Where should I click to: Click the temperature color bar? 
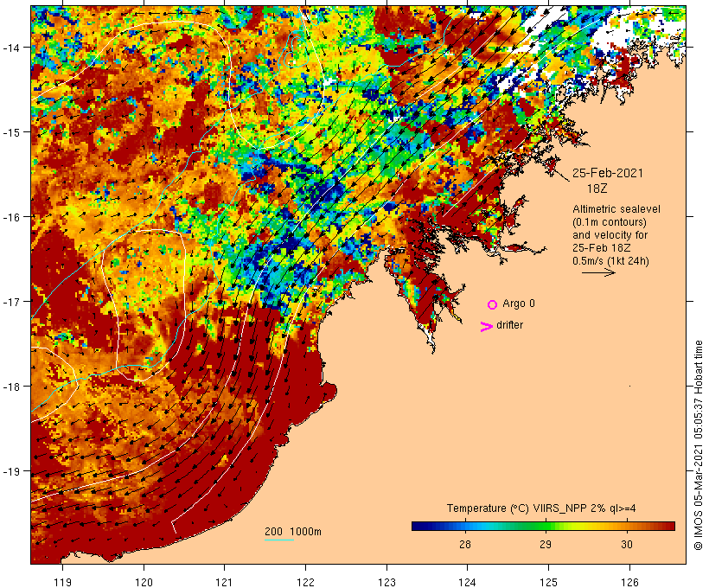pos(543,526)
